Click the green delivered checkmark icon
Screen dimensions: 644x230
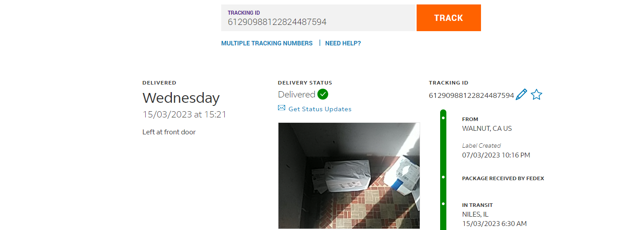[x=323, y=94]
